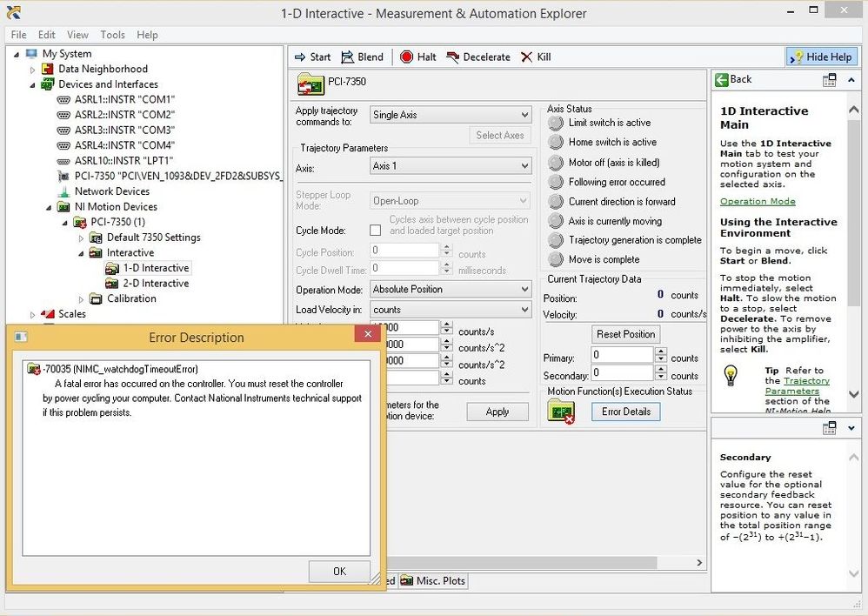
Task: Open the Axis selection dropdown
Action: tap(524, 166)
